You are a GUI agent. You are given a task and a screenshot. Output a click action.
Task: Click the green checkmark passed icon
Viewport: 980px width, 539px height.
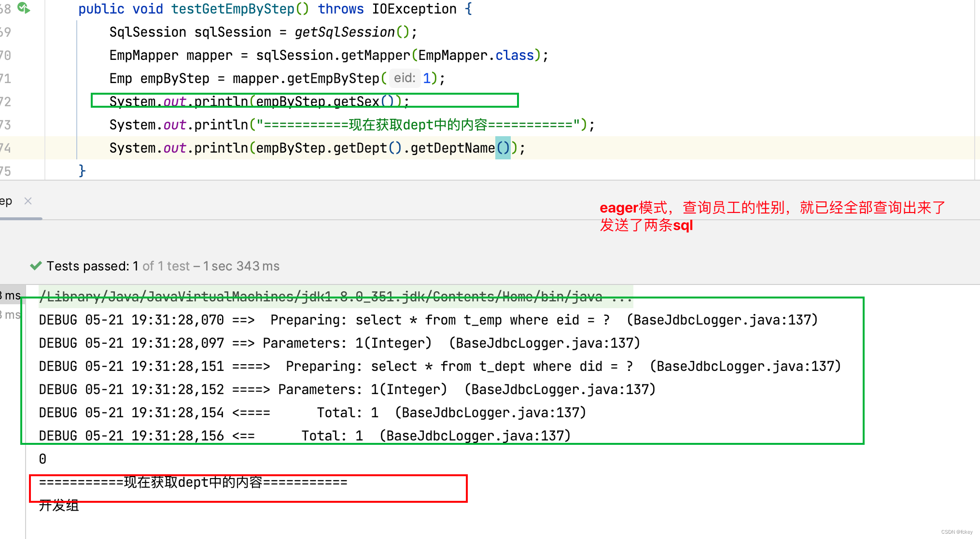point(36,266)
